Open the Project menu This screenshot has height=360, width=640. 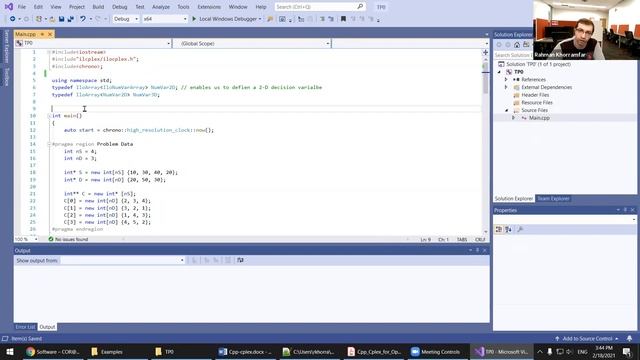point(77,7)
